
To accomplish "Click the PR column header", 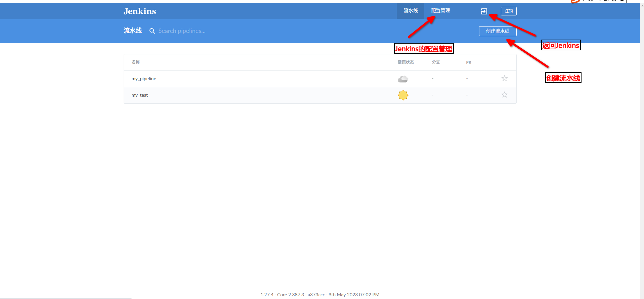I will pyautogui.click(x=469, y=62).
